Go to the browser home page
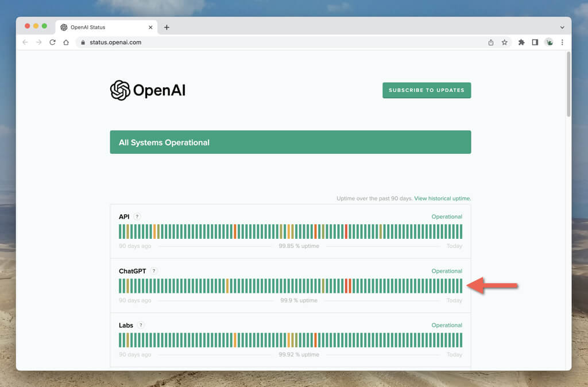Viewport: 588px width, 387px height. click(66, 42)
